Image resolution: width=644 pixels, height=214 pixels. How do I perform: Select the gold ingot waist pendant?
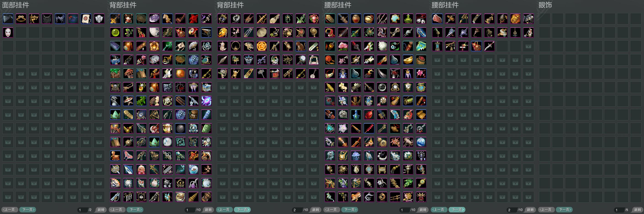point(408,60)
